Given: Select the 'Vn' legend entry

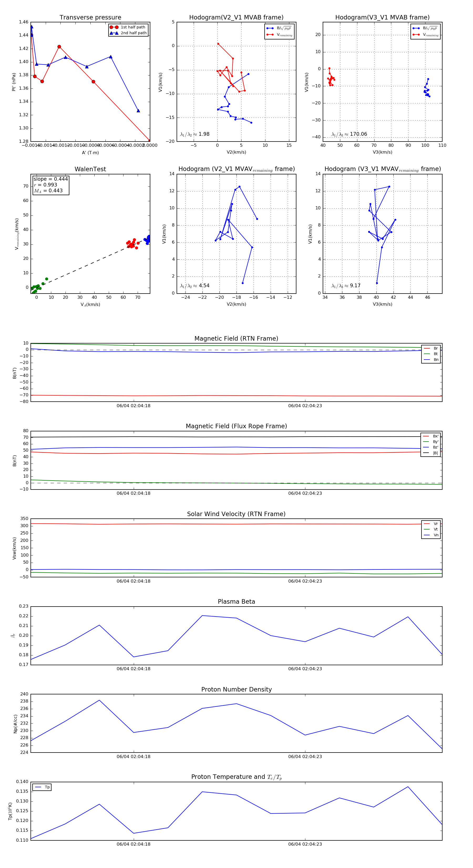Looking at the screenshot, I should pyautogui.click(x=431, y=535).
